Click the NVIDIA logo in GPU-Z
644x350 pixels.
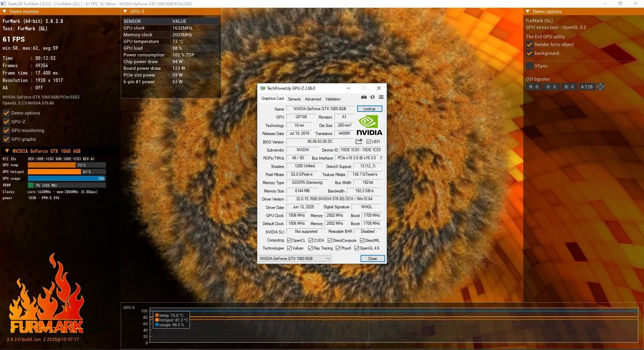click(x=369, y=125)
